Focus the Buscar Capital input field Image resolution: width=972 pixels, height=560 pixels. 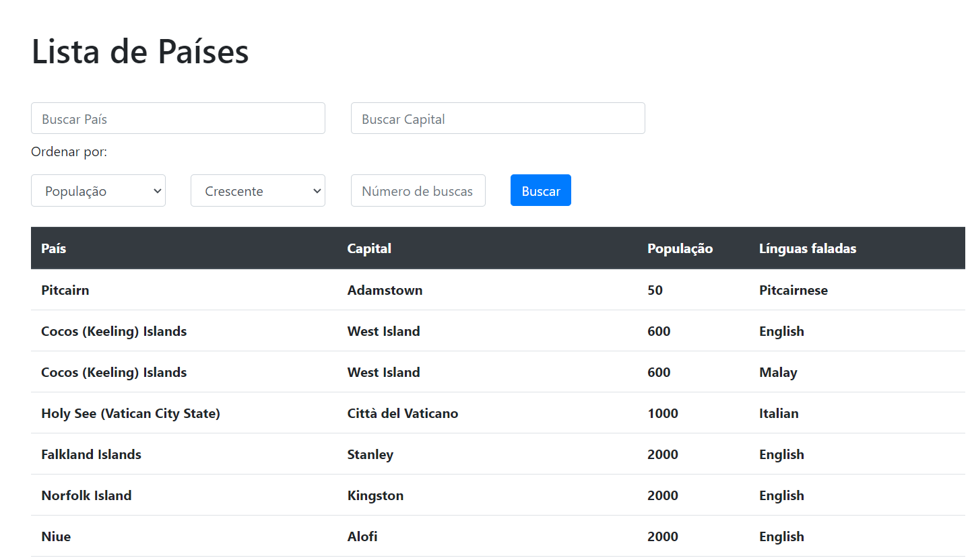(x=498, y=118)
